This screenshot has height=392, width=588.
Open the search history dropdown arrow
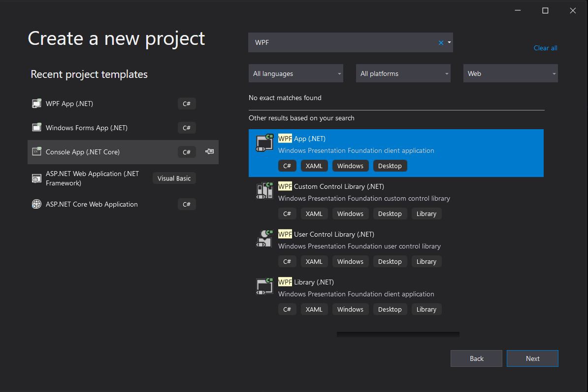[x=449, y=42]
